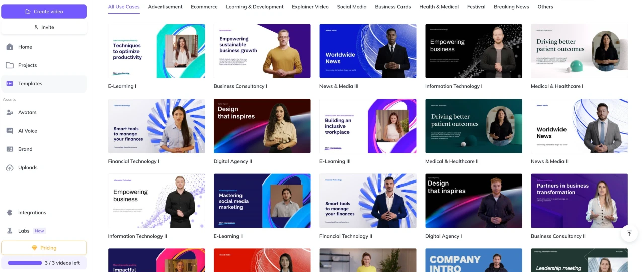
Task: Open the News & Media III template thumbnail
Action: (368, 51)
